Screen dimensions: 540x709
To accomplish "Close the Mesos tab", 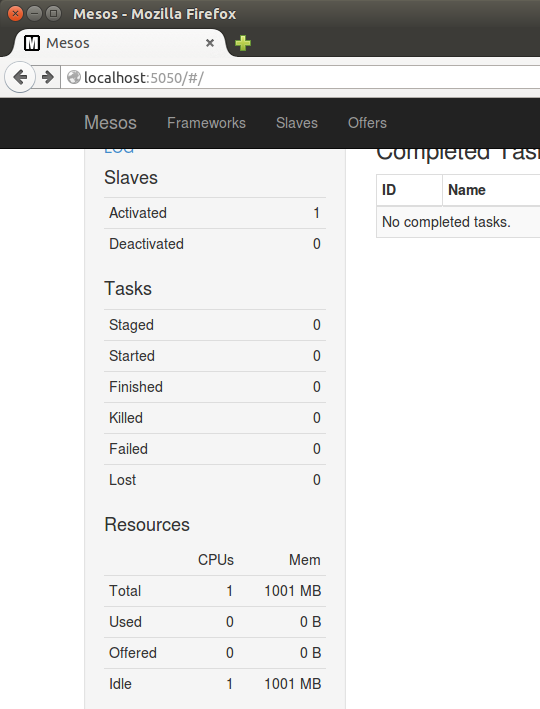I will [x=210, y=43].
